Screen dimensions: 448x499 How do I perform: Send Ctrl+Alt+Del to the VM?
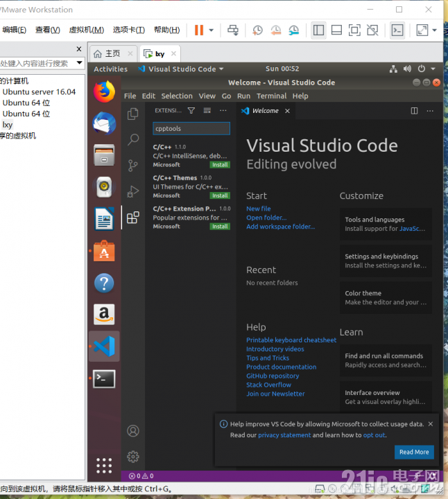pyautogui.click(x=233, y=30)
